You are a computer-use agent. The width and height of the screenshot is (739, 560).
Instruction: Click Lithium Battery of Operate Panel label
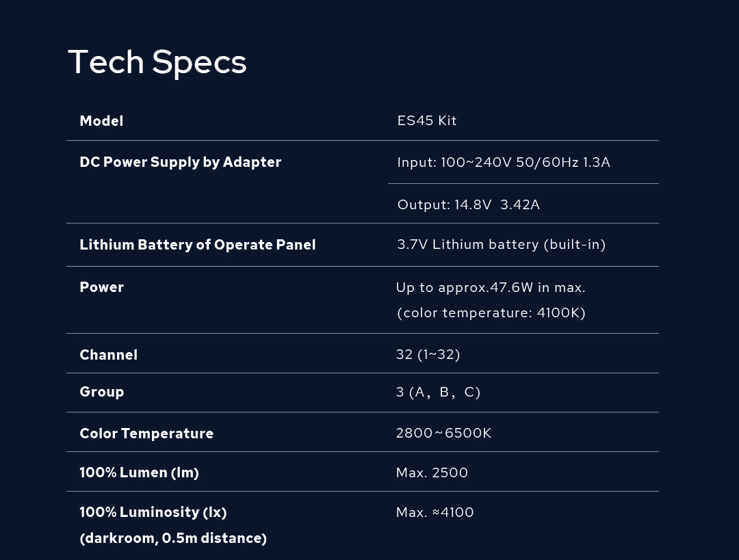pos(197,245)
